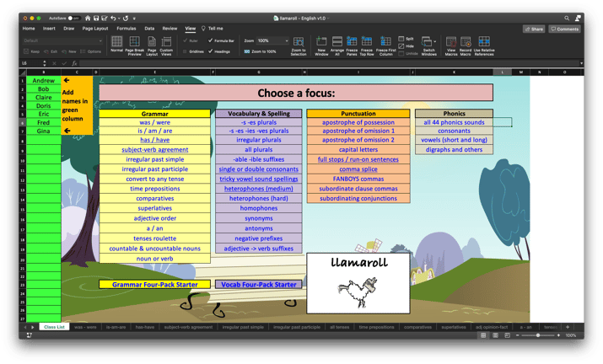Open the Insert ribbon tab
This screenshot has width=603, height=364.
click(49, 29)
